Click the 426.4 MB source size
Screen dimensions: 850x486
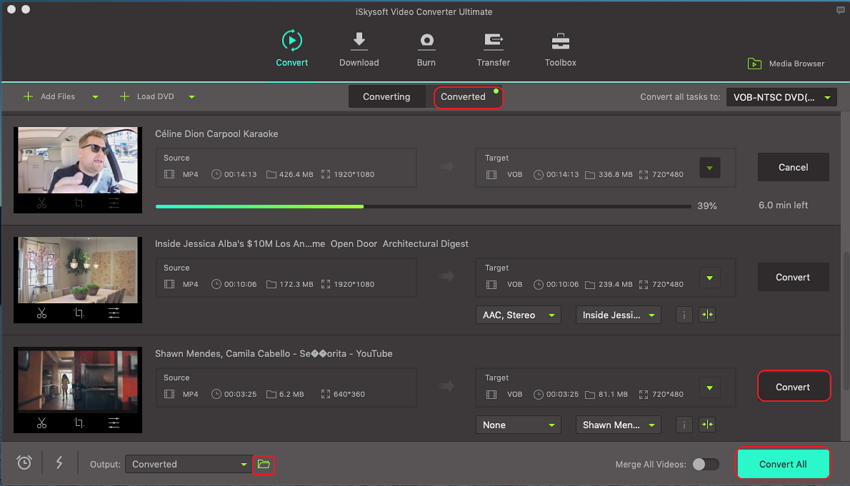tap(296, 174)
